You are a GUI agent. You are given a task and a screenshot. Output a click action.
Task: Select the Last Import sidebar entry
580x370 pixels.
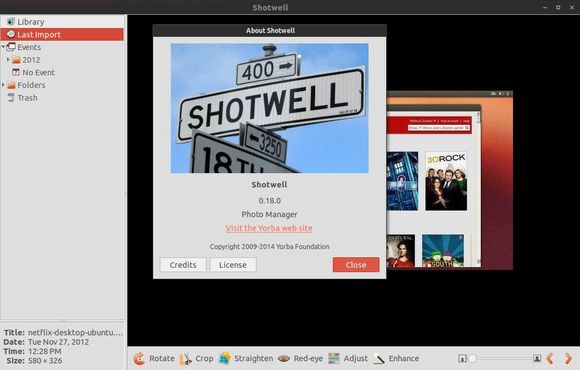click(62, 34)
